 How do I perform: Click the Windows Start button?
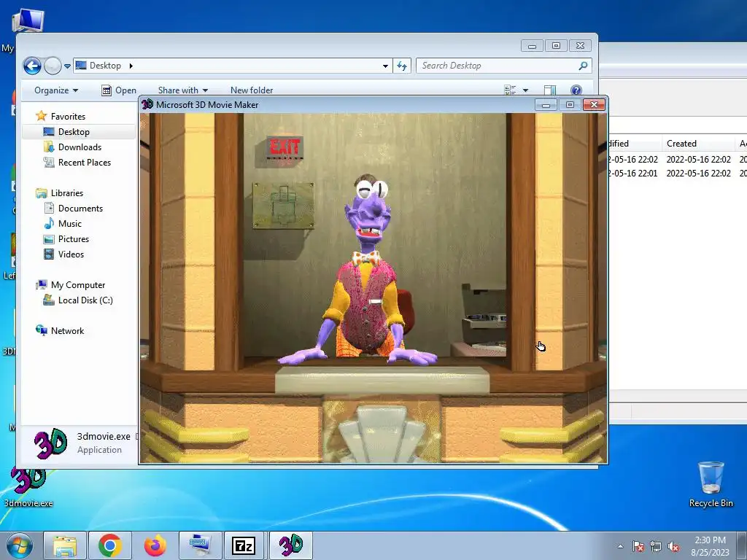click(x=20, y=545)
